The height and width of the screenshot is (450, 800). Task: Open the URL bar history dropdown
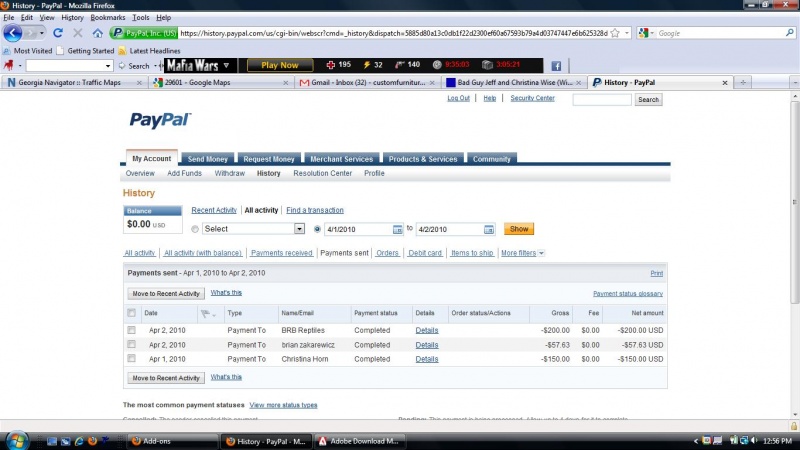627,33
